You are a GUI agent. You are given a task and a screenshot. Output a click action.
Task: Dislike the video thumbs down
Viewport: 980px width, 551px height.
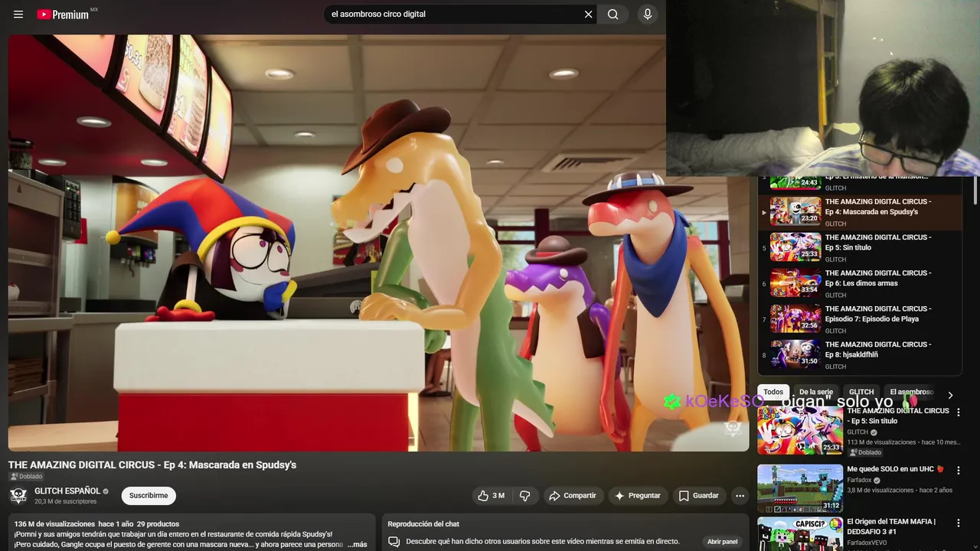click(524, 496)
